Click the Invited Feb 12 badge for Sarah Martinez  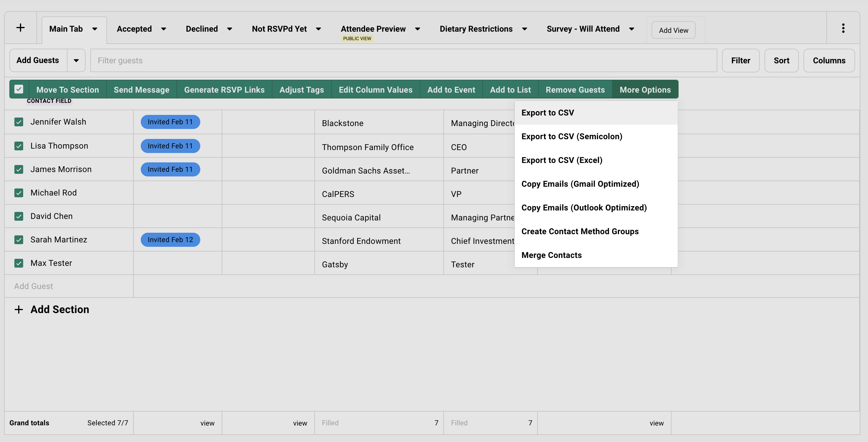(170, 239)
